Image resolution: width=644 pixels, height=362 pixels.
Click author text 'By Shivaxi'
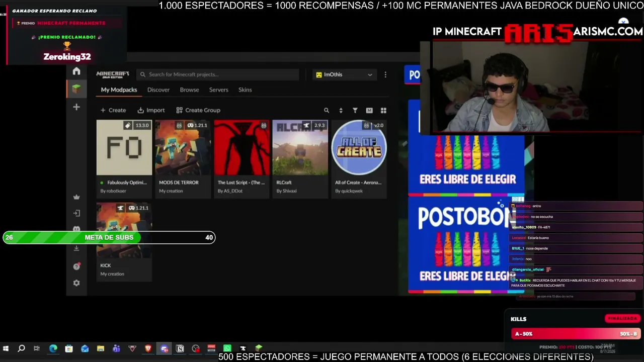point(286,191)
